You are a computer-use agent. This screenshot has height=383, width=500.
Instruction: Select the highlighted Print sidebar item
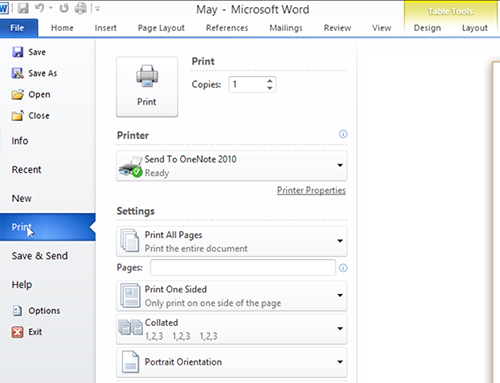tap(48, 227)
